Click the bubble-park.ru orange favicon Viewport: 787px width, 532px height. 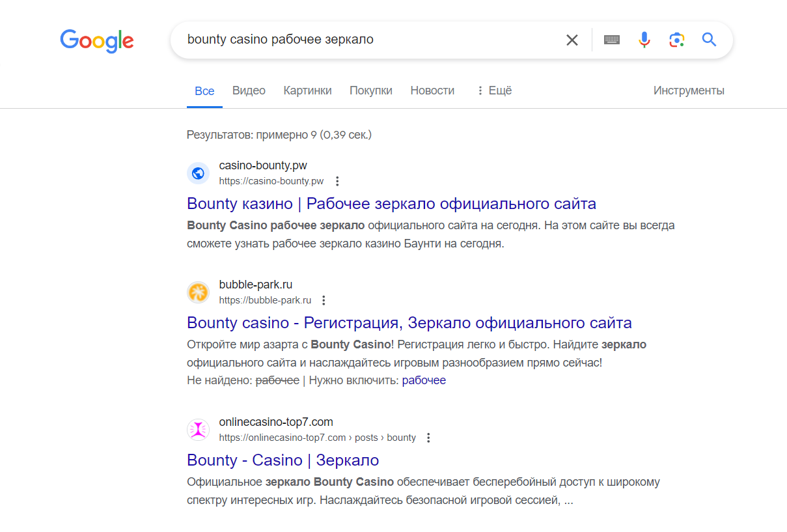(x=198, y=292)
